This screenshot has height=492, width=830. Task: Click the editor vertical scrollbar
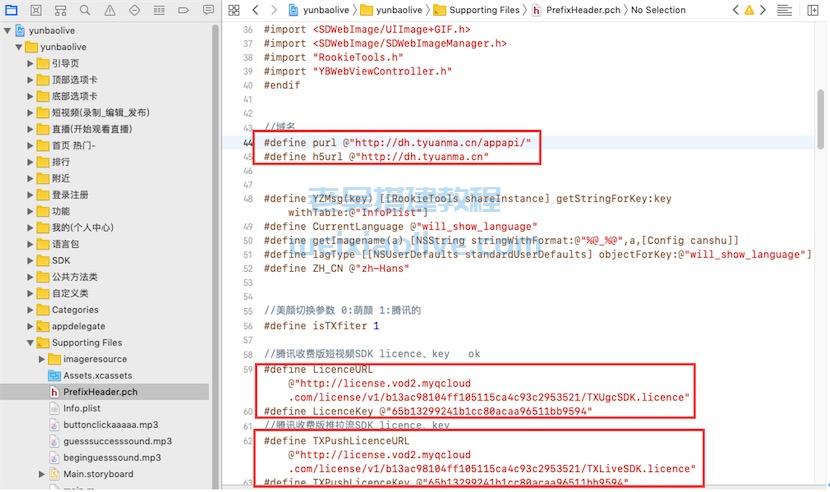point(820,119)
